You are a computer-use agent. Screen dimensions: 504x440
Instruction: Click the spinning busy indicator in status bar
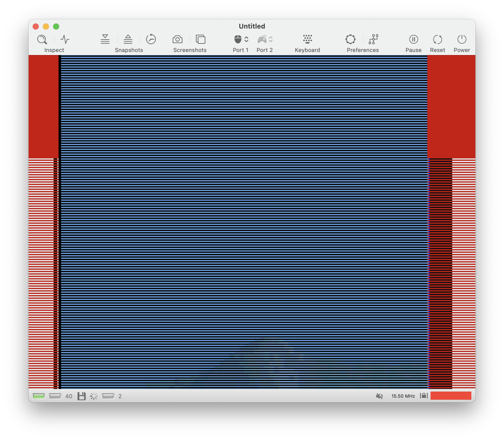[x=94, y=396]
